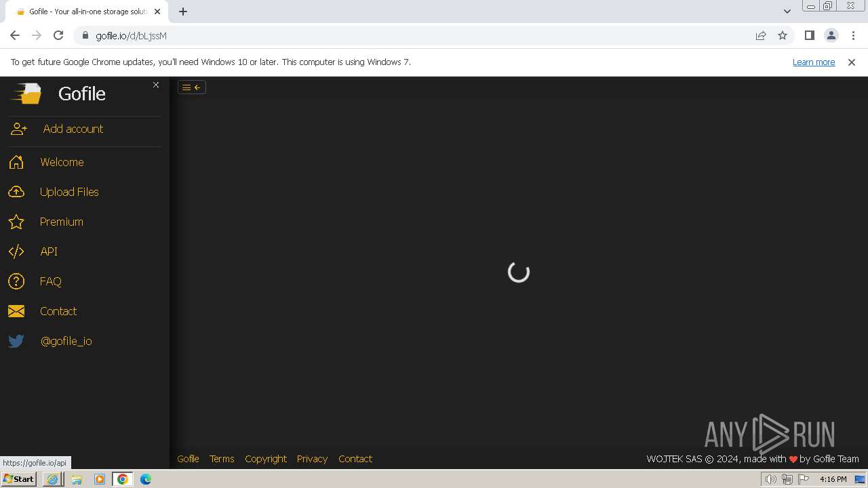868x488 pixels.
Task: Open Chrome profile avatar
Action: click(831, 35)
